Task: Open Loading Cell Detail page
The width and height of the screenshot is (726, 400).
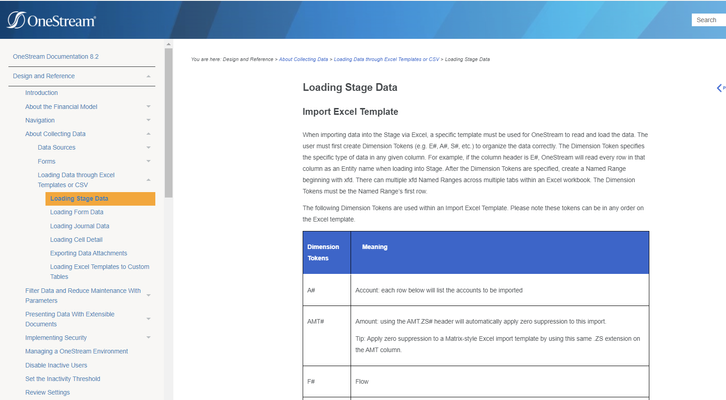Action: [76, 239]
